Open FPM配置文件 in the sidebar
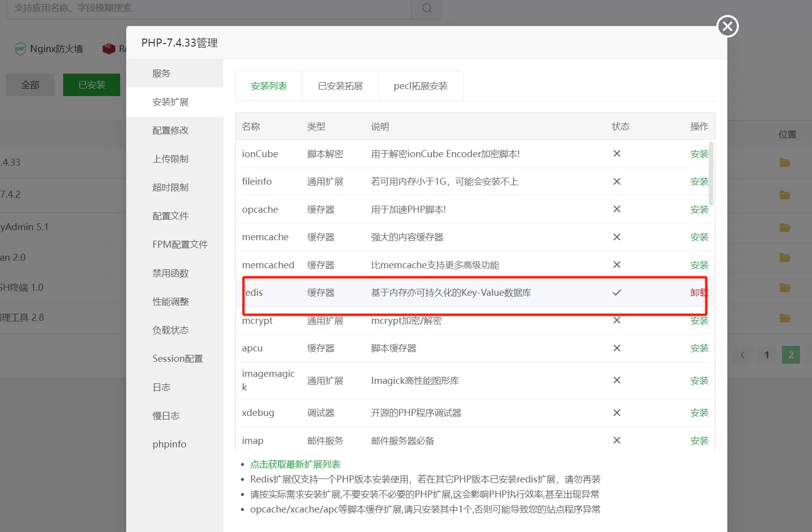Screen dimensions: 812x532 coord(175,244)
